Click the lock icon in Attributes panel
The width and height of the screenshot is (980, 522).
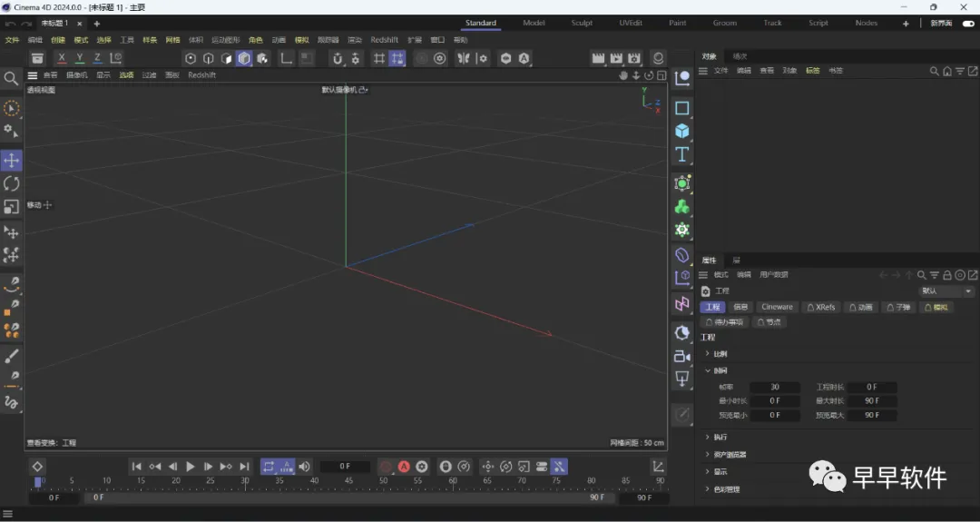click(x=947, y=275)
